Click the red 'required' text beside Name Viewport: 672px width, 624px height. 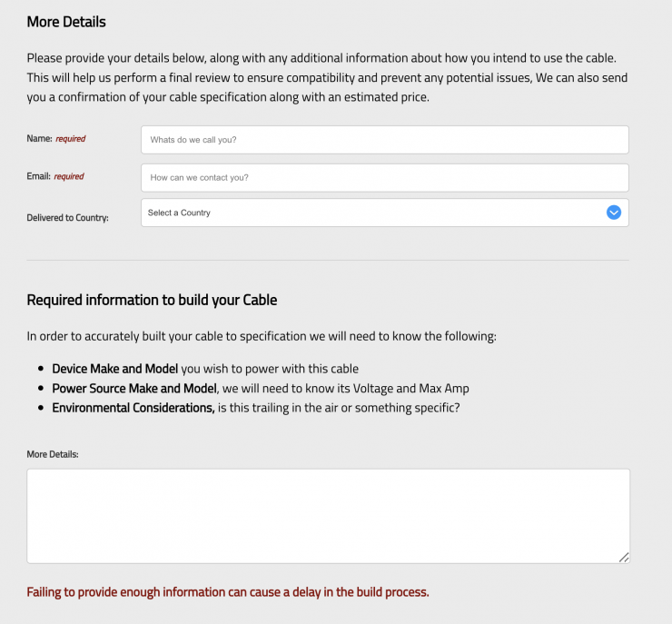tap(71, 139)
